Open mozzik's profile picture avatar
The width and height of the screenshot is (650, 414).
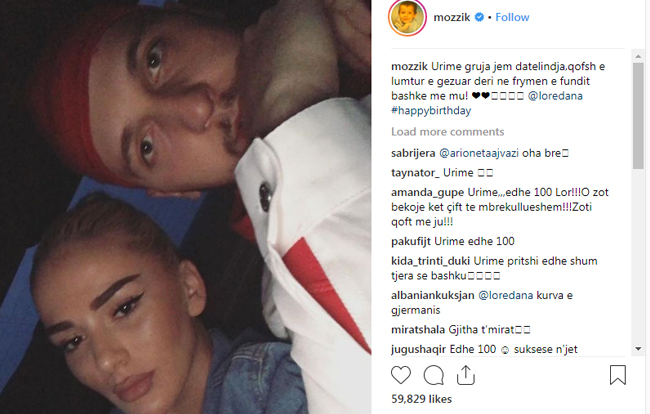pos(407,17)
